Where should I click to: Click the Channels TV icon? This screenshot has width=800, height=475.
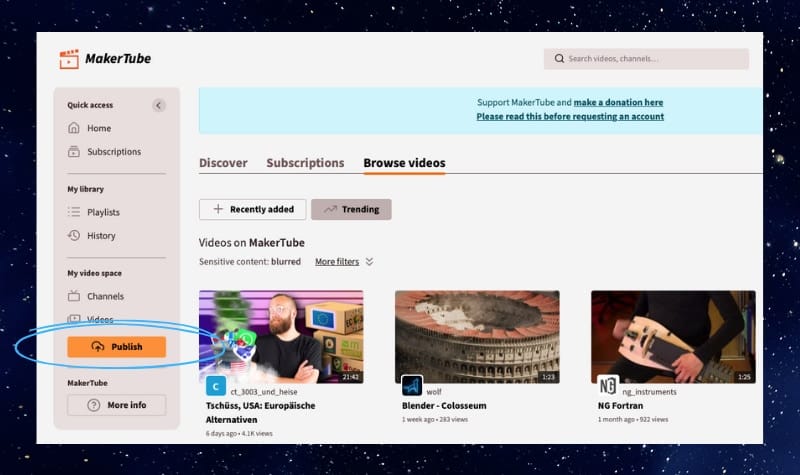tap(74, 296)
